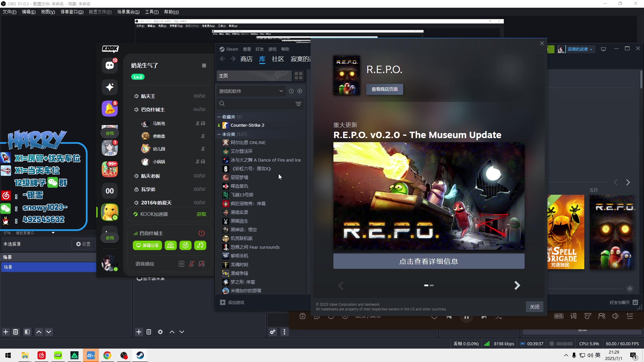Open OBS 工具 menu
644x362 pixels.
152,12
